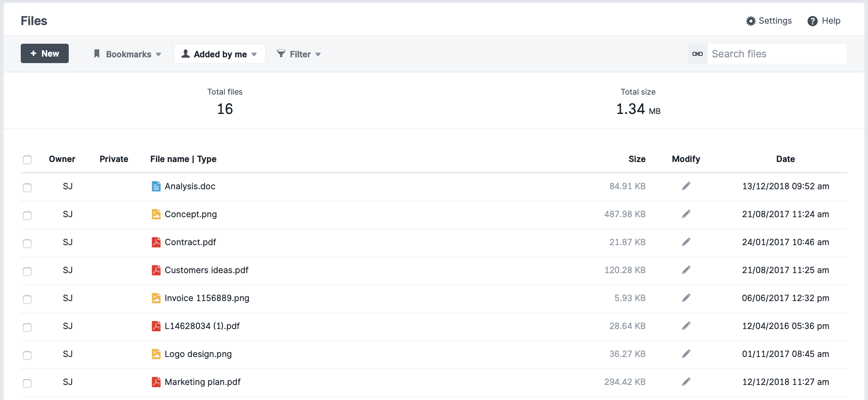The height and width of the screenshot is (400, 868).
Task: Open the Filter dropdown arrow
Action: pos(318,55)
